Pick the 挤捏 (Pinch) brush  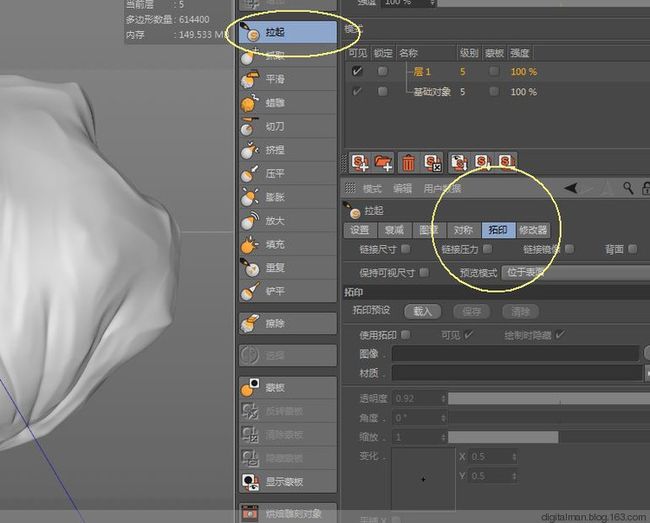click(x=288, y=150)
